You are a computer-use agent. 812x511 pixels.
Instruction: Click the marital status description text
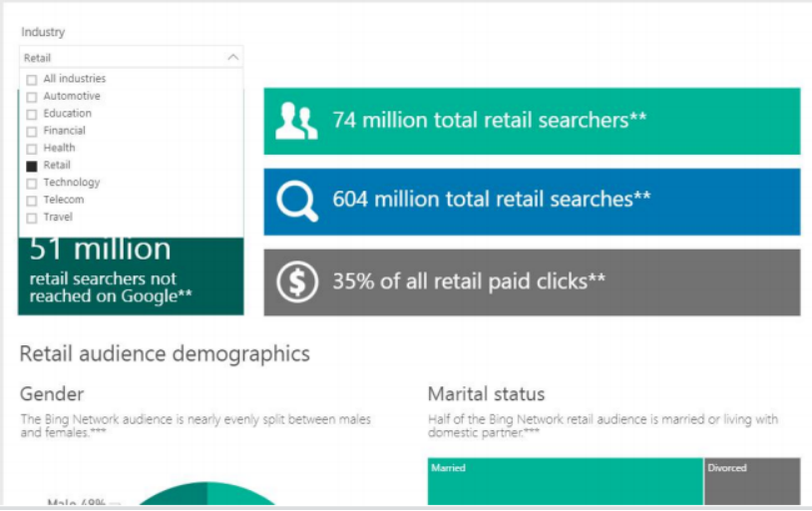(603, 425)
